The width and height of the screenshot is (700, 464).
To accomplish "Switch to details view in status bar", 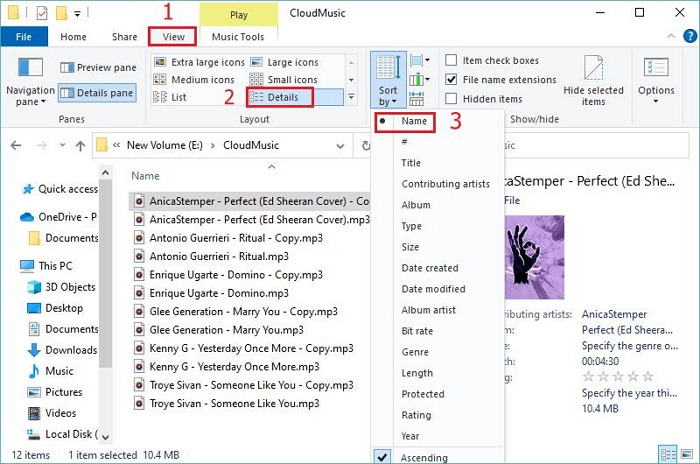I will point(668,455).
